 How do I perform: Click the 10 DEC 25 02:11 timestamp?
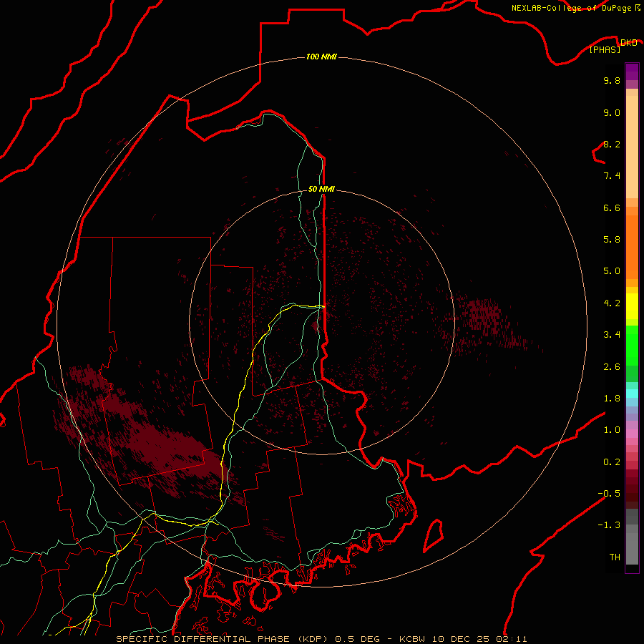pos(479,639)
